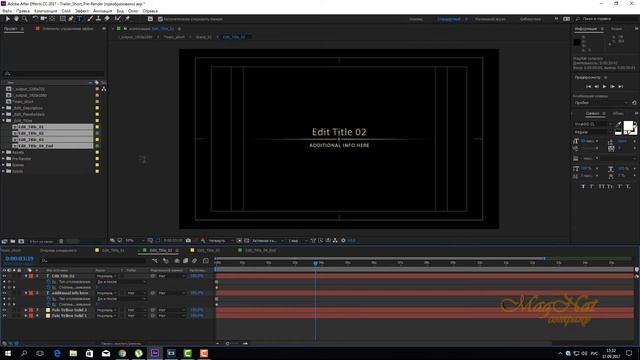
Task: Select the Библиотеки workspace
Action: [x=530, y=19]
